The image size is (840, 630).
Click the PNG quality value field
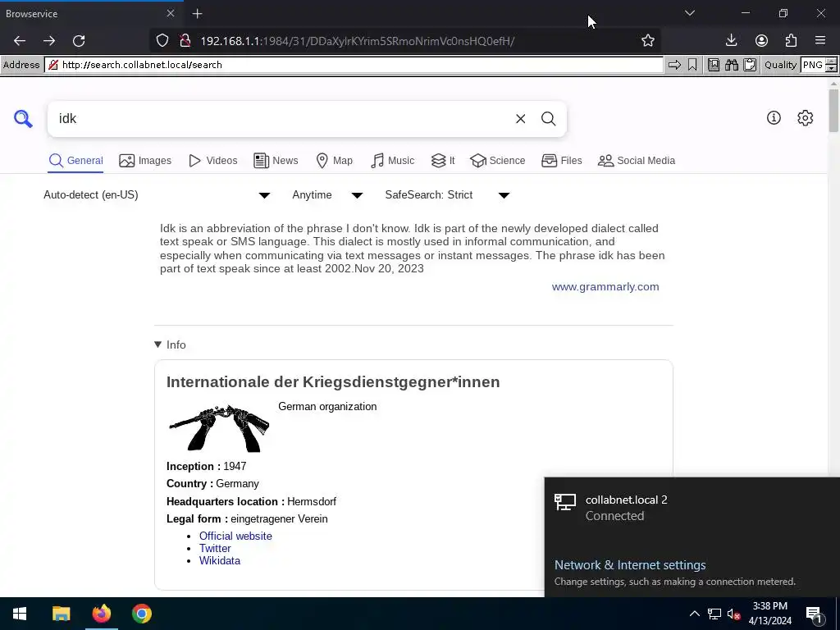tap(813, 65)
